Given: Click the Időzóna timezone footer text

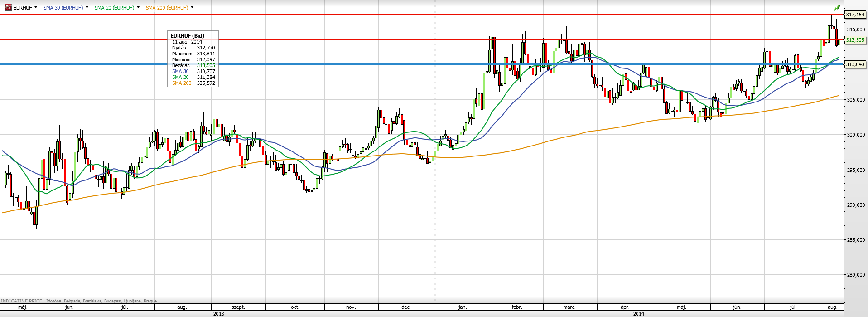Looking at the screenshot, I should point(101,301).
